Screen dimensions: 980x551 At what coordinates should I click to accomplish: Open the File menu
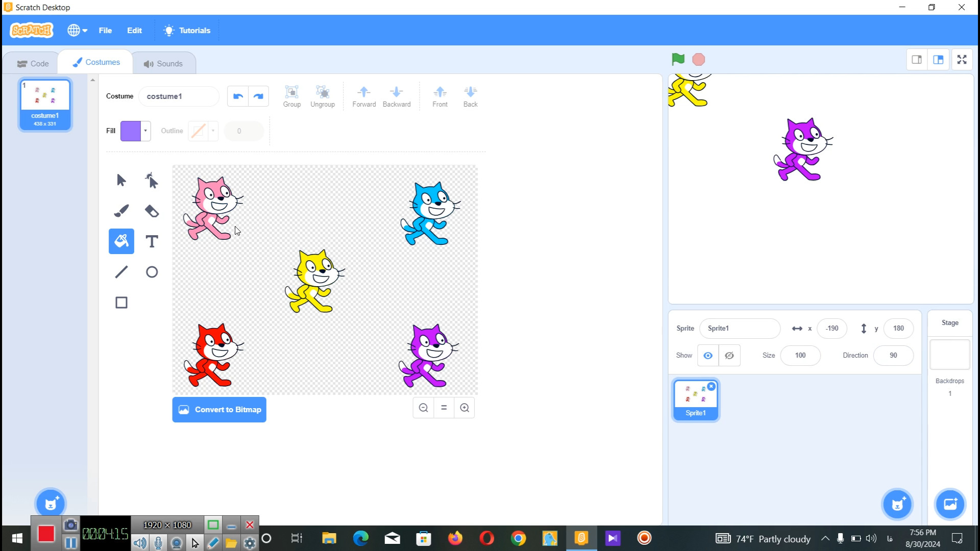pyautogui.click(x=105, y=30)
